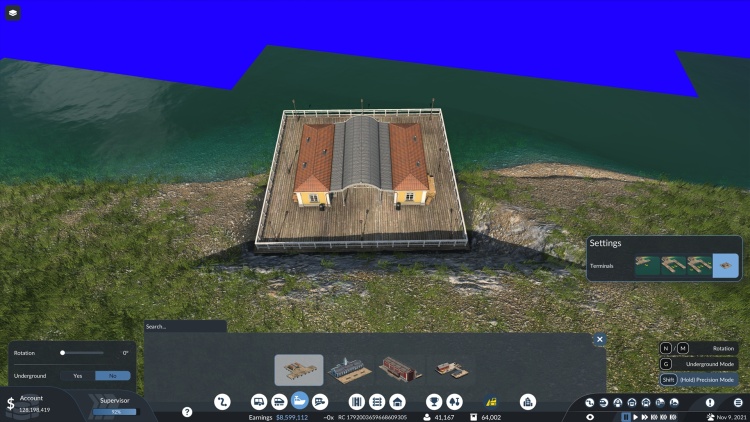The image size is (750, 422).
Task: Select the railway track builder icon
Action: pyautogui.click(x=377, y=402)
